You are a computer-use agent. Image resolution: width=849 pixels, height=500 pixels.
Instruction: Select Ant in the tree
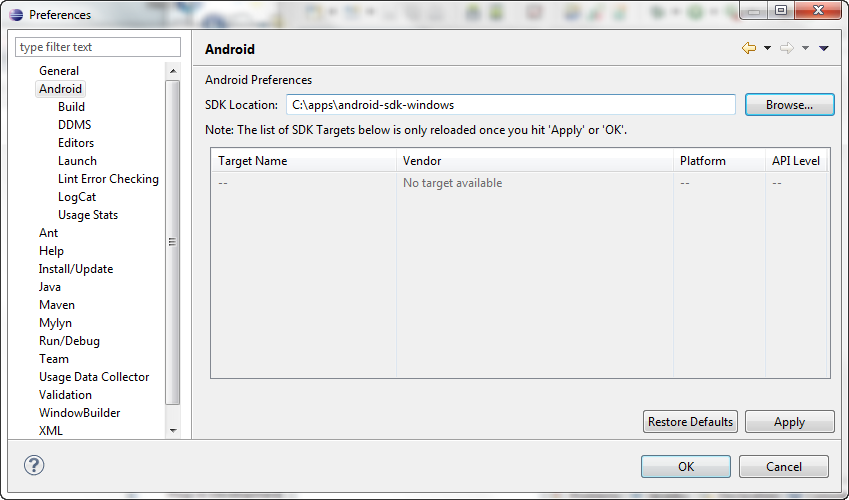(48, 233)
